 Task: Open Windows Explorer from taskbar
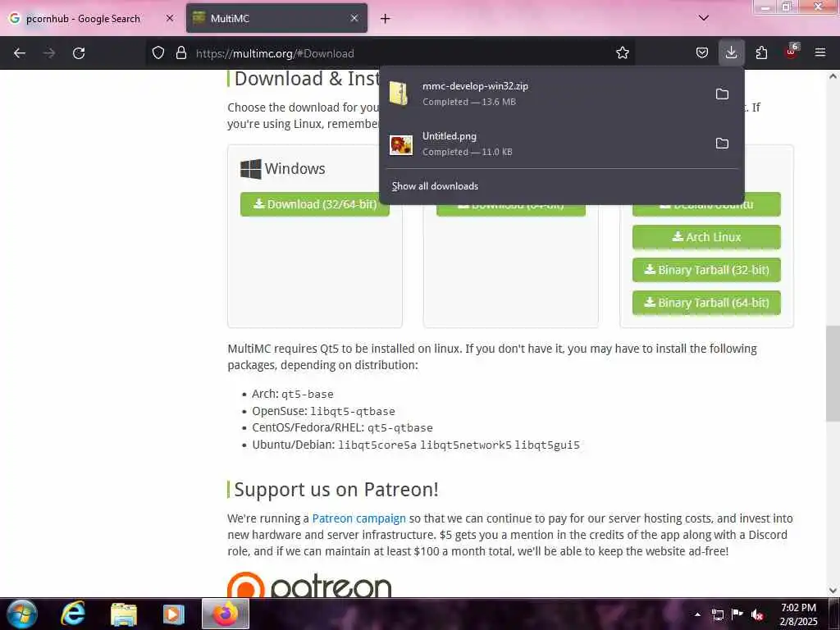pyautogui.click(x=124, y=614)
